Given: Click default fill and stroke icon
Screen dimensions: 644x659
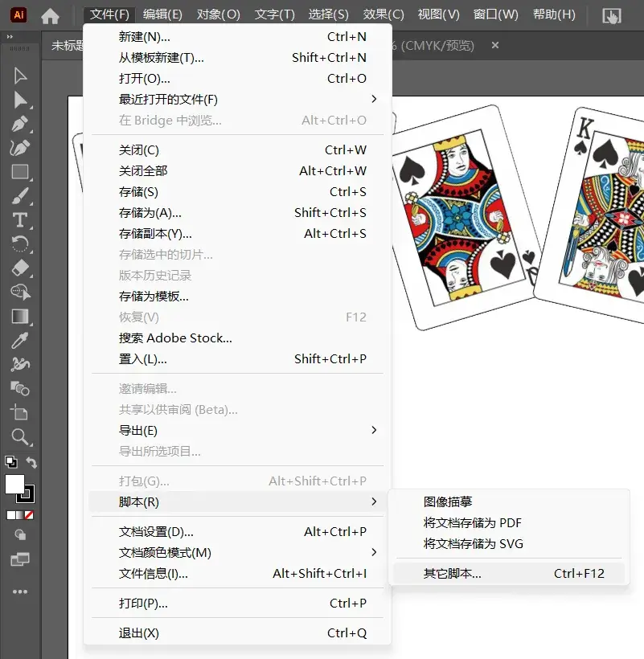Looking at the screenshot, I should tap(11, 462).
